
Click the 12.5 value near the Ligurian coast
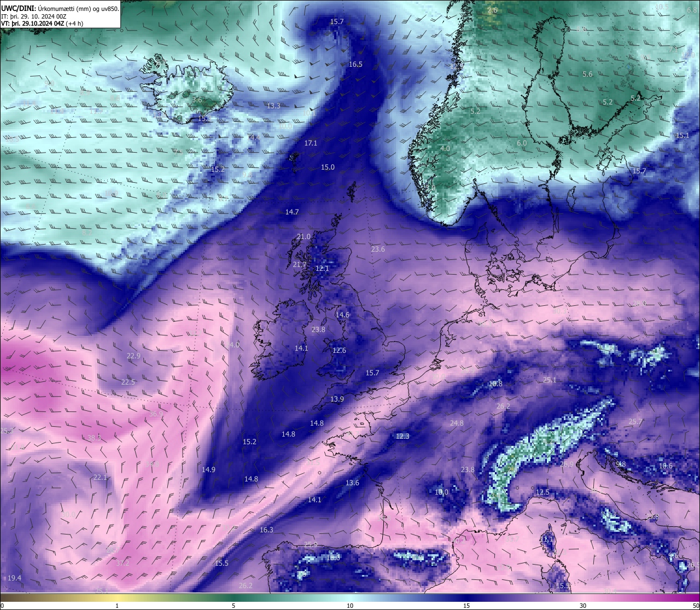click(542, 492)
